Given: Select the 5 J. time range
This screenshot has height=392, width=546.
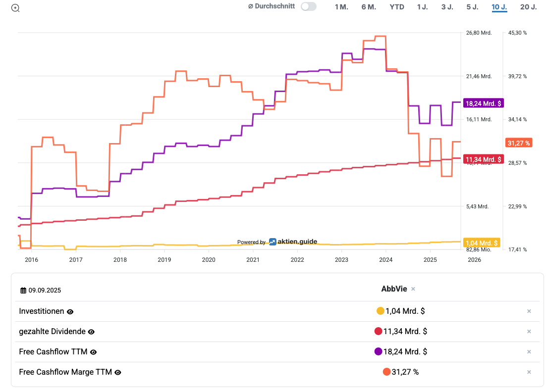Looking at the screenshot, I should pyautogui.click(x=472, y=7).
